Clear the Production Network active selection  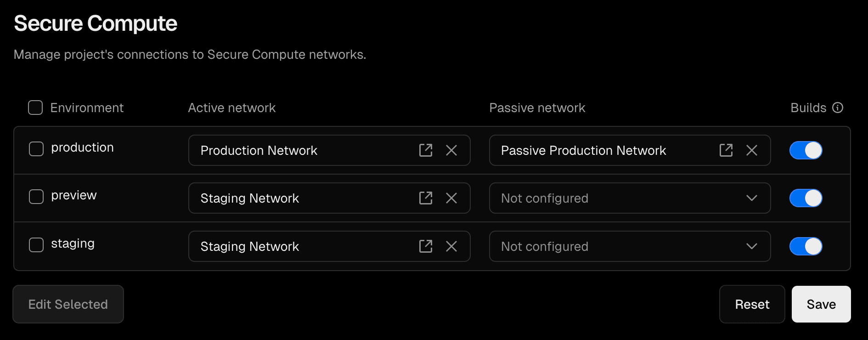coord(451,150)
